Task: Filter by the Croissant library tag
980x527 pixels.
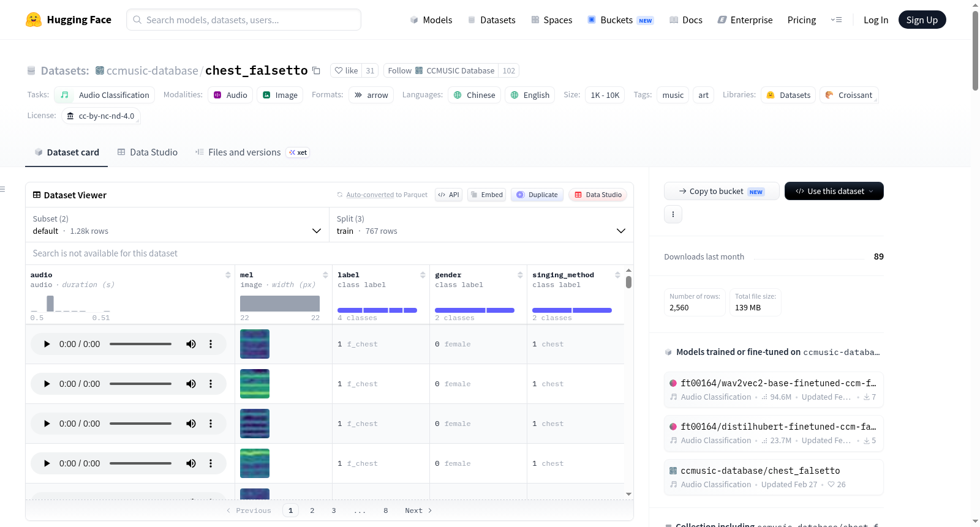Action: click(849, 95)
